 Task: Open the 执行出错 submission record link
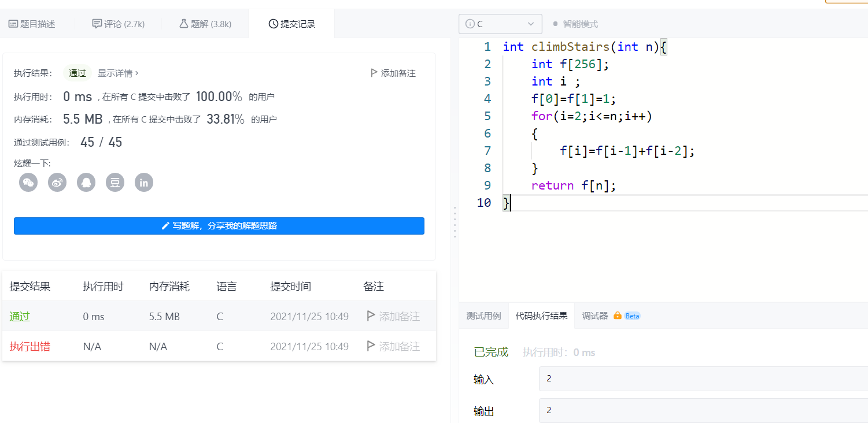pos(29,347)
